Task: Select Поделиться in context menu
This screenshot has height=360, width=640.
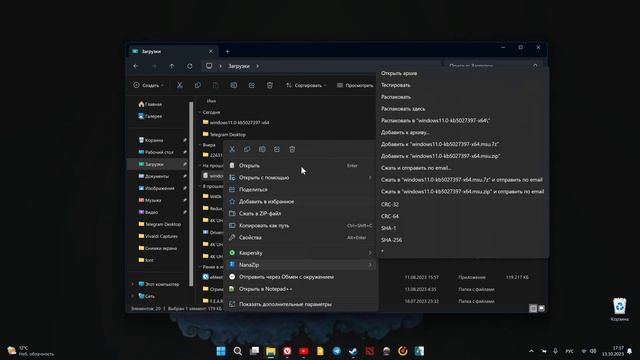Action: click(x=300, y=189)
